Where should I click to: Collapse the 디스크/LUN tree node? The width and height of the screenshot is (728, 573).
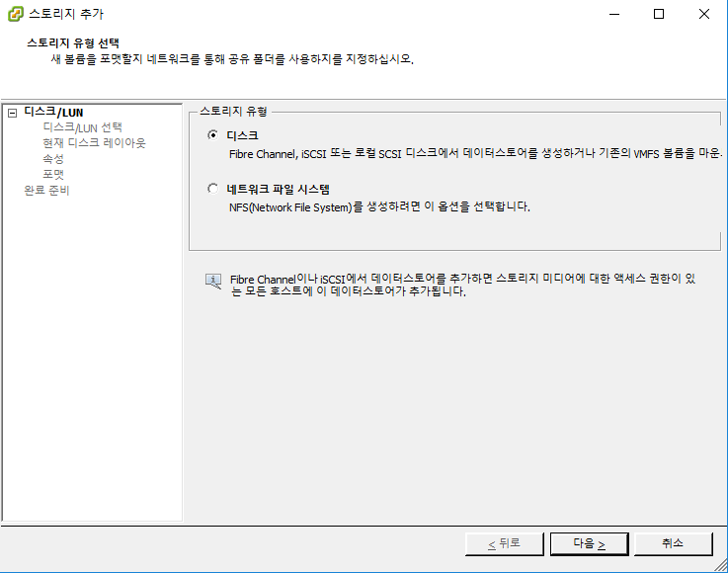12,114
